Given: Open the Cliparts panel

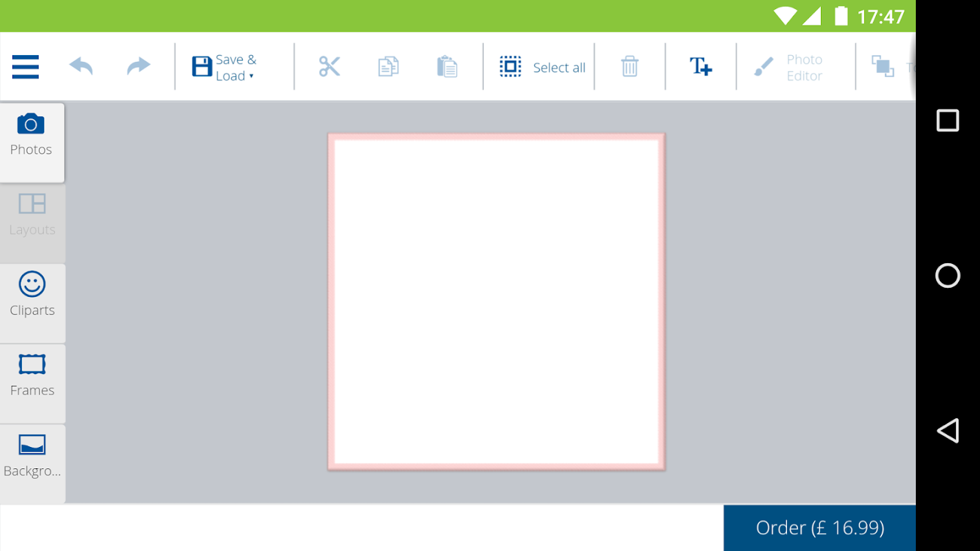Looking at the screenshot, I should (x=32, y=303).
